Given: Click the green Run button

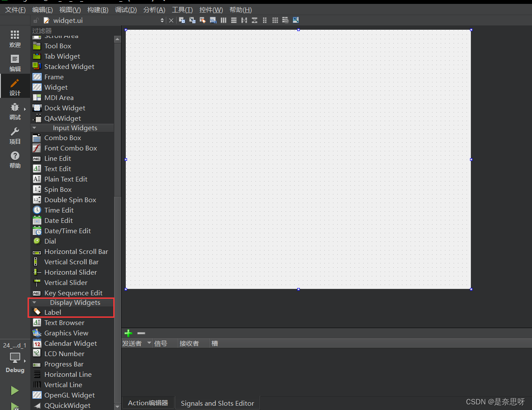Looking at the screenshot, I should pos(15,391).
